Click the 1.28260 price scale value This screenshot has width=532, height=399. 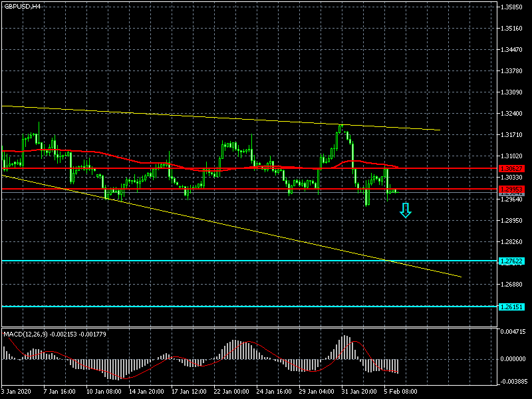point(511,242)
